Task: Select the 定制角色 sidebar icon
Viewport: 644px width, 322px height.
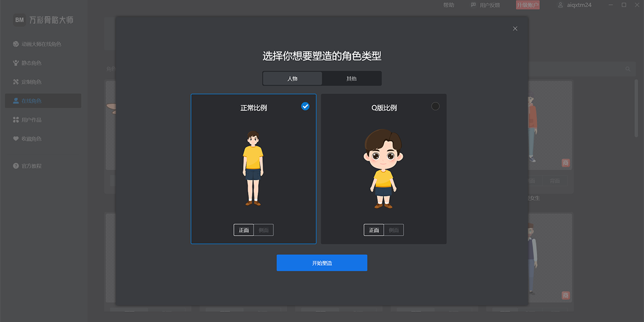Action: (16, 82)
